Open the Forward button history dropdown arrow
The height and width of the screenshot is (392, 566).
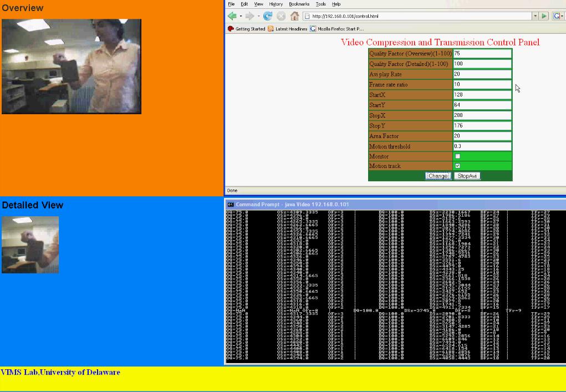coord(258,16)
